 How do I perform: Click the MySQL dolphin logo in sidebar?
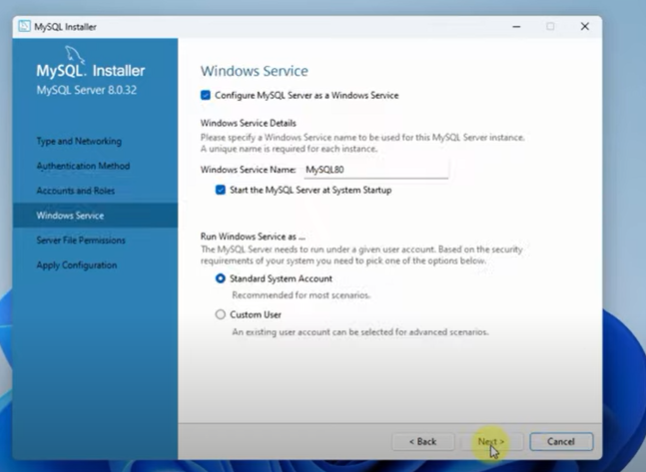(x=75, y=55)
